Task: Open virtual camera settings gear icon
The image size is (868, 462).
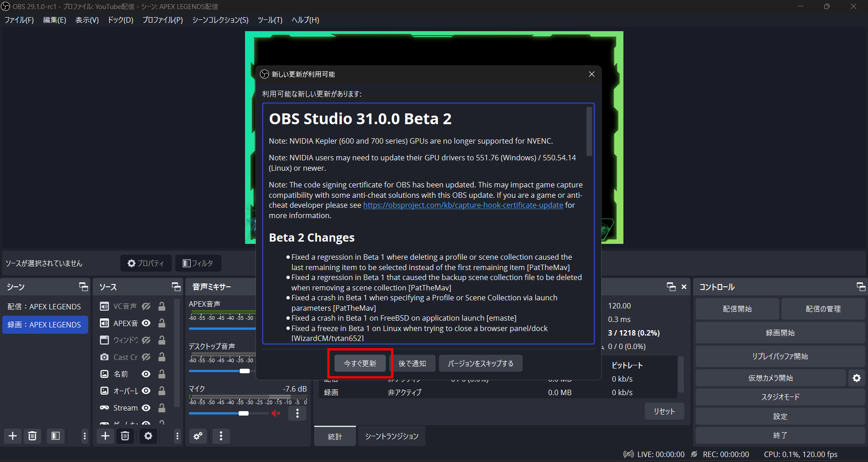Action: pos(856,378)
